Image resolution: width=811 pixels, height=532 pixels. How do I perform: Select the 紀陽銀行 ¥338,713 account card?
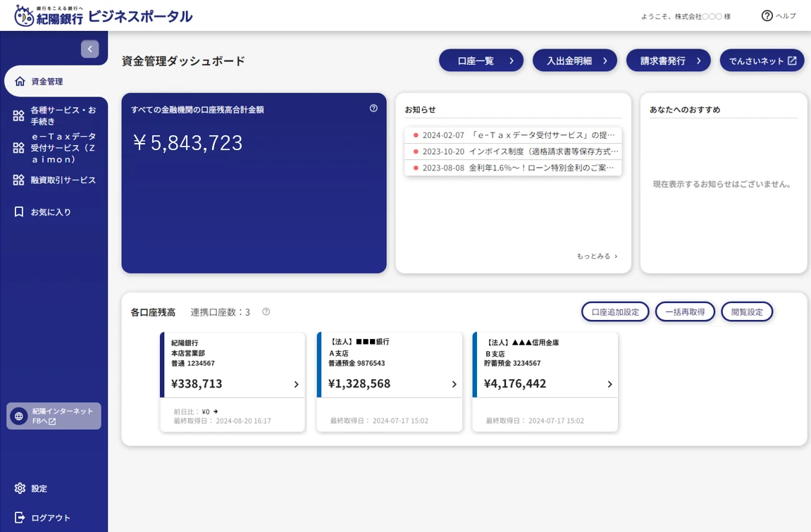[x=233, y=381]
